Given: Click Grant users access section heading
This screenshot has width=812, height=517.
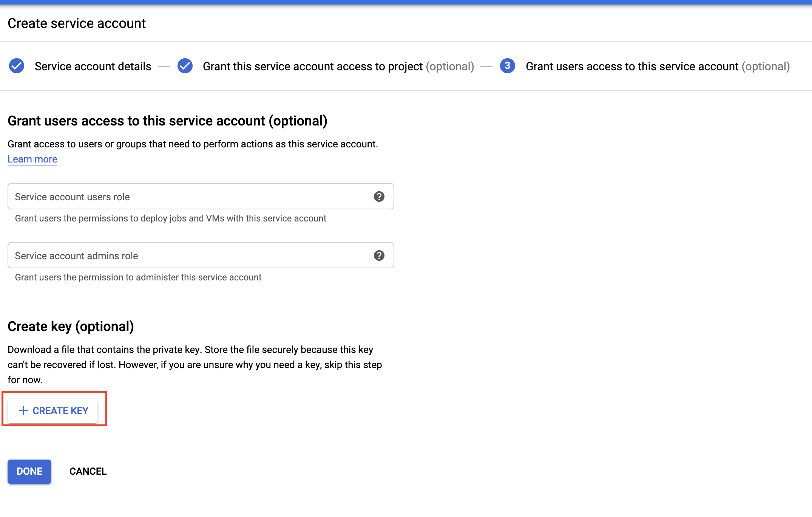Looking at the screenshot, I should coord(167,121).
